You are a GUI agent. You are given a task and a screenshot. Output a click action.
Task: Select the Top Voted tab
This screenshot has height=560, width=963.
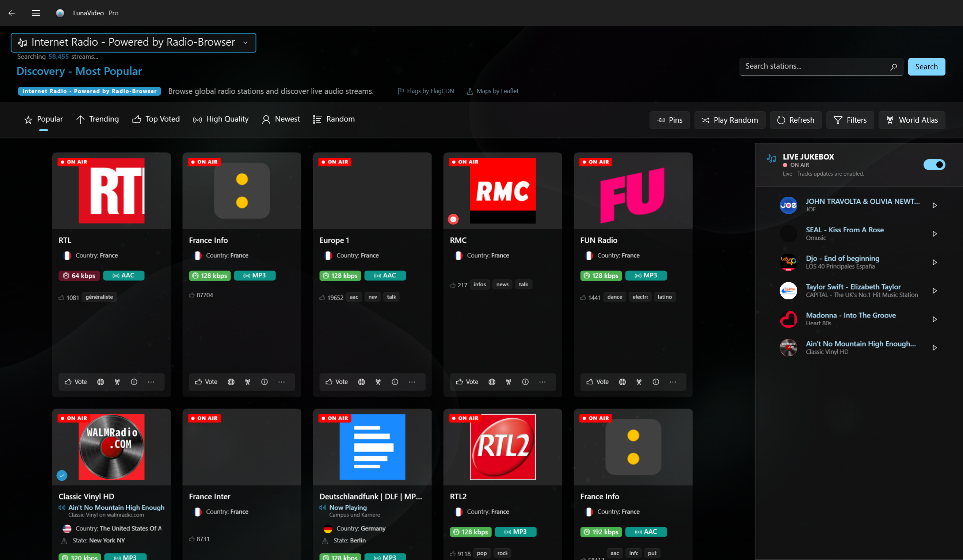coord(156,119)
